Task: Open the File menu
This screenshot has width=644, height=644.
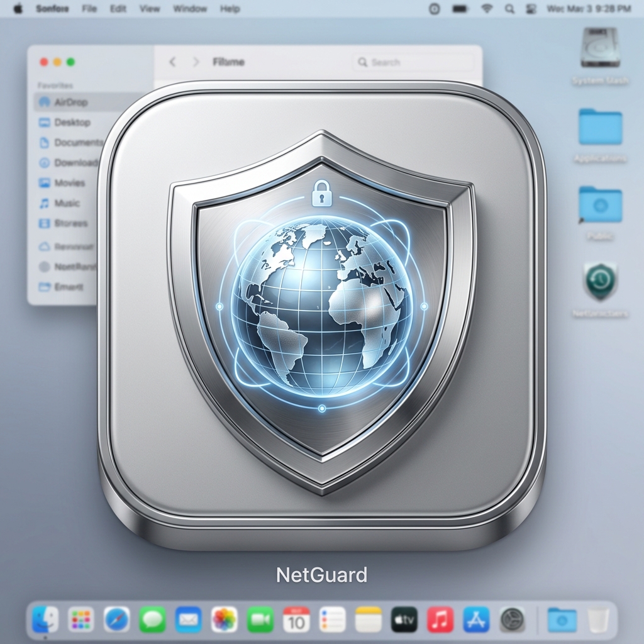Action: (x=89, y=9)
